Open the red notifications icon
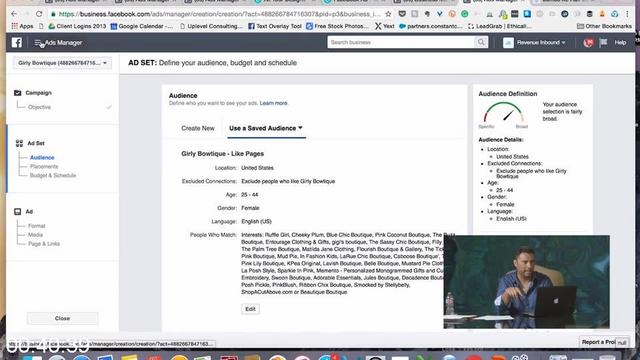640x360 pixels. [x=588, y=42]
